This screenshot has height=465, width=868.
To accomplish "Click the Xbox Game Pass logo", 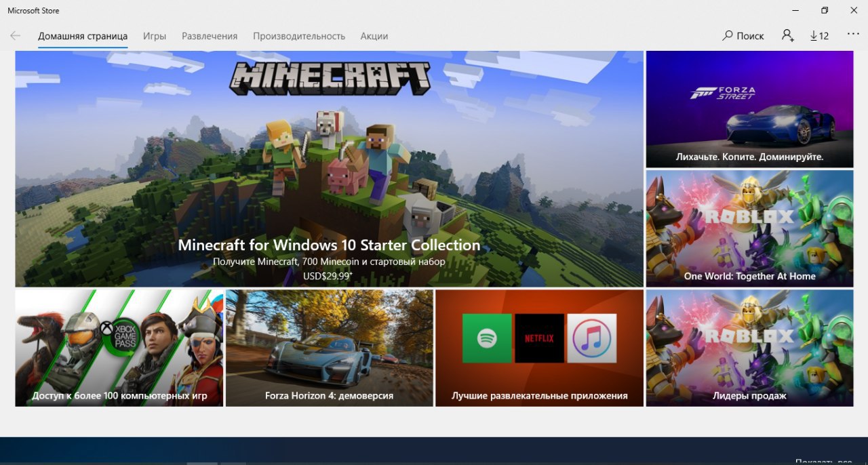I will 119,337.
